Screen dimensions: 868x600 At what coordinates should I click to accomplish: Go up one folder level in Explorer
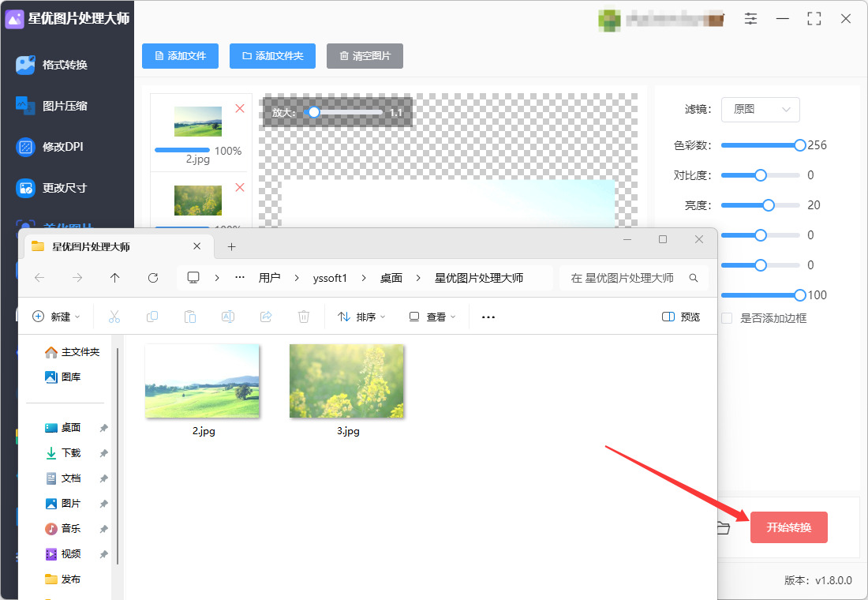point(114,278)
